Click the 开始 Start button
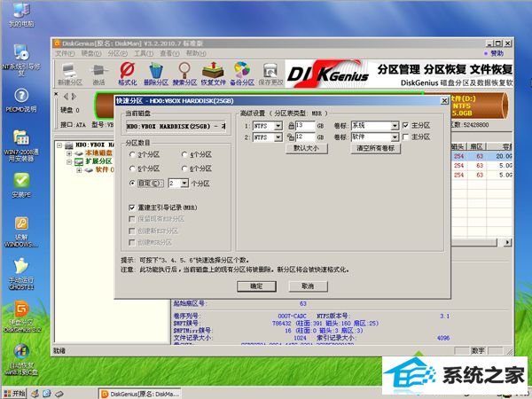532x399 pixels. pos(14,394)
